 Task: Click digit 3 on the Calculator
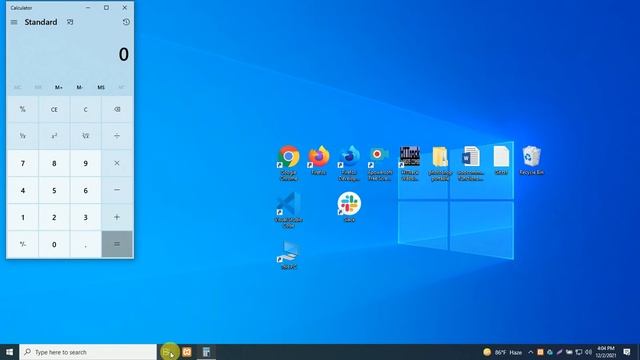(x=86, y=217)
